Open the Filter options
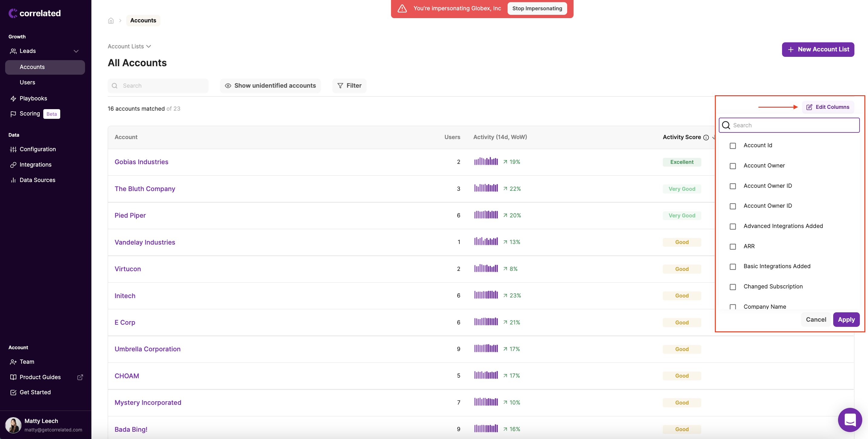Image resolution: width=868 pixels, height=439 pixels. pyautogui.click(x=349, y=86)
